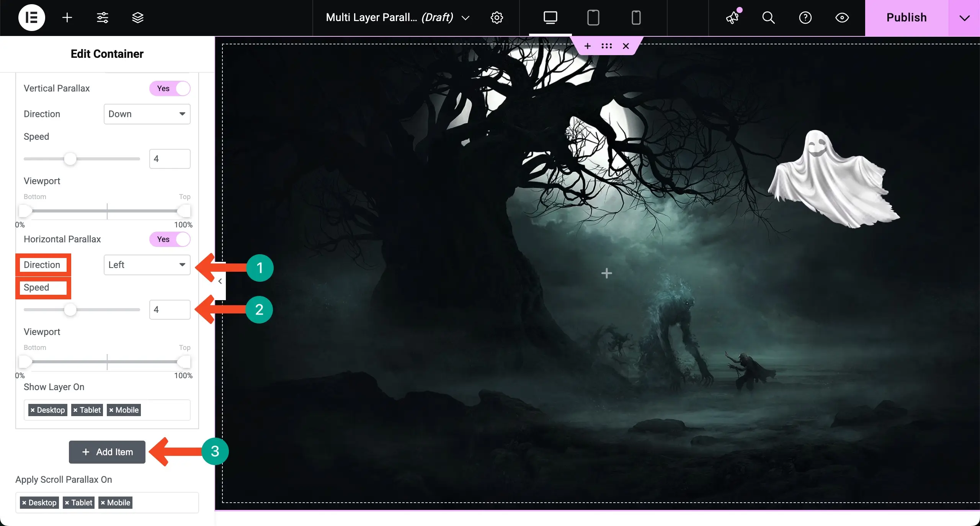This screenshot has height=526, width=980.
Task: Click the canvas center plus icon
Action: point(606,273)
